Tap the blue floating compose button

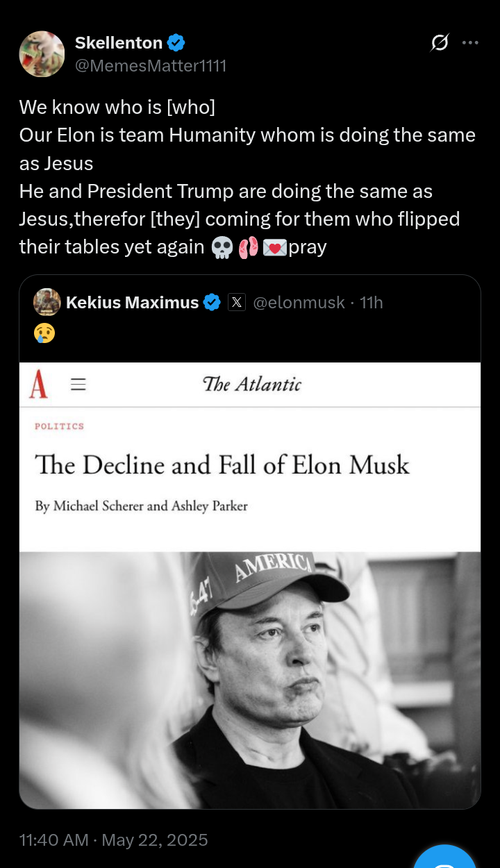[x=444, y=860]
